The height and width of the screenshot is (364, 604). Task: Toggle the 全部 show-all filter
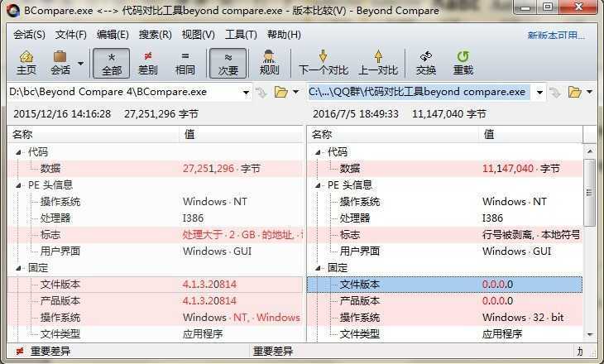pos(112,63)
